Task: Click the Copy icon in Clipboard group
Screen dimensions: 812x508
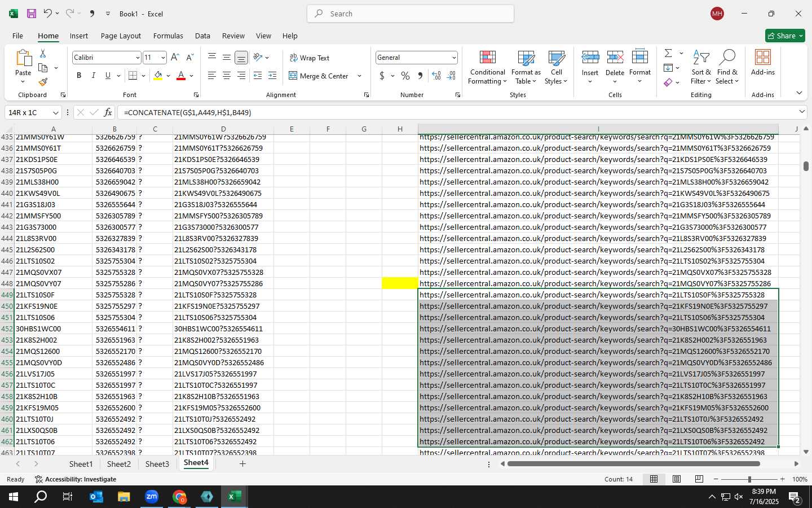Action: 43,68
